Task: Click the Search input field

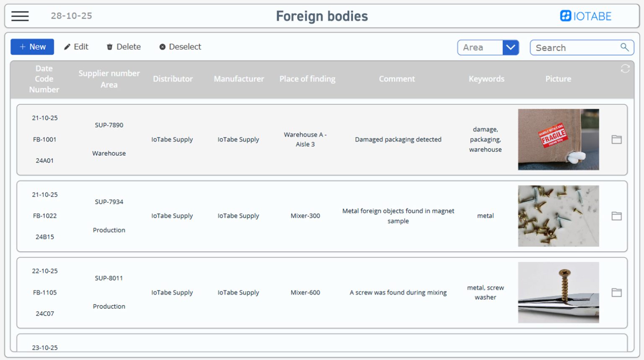Action: click(x=574, y=47)
